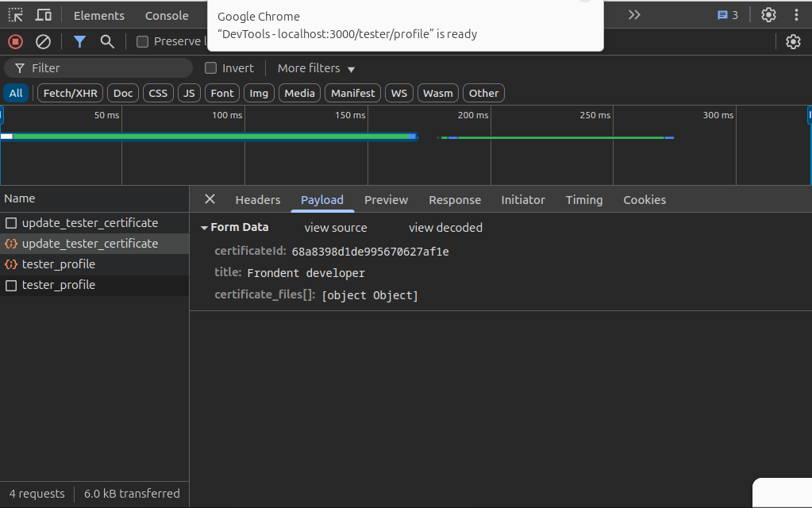
Task: Select the Fetch/XHR request type filter
Action: point(70,93)
